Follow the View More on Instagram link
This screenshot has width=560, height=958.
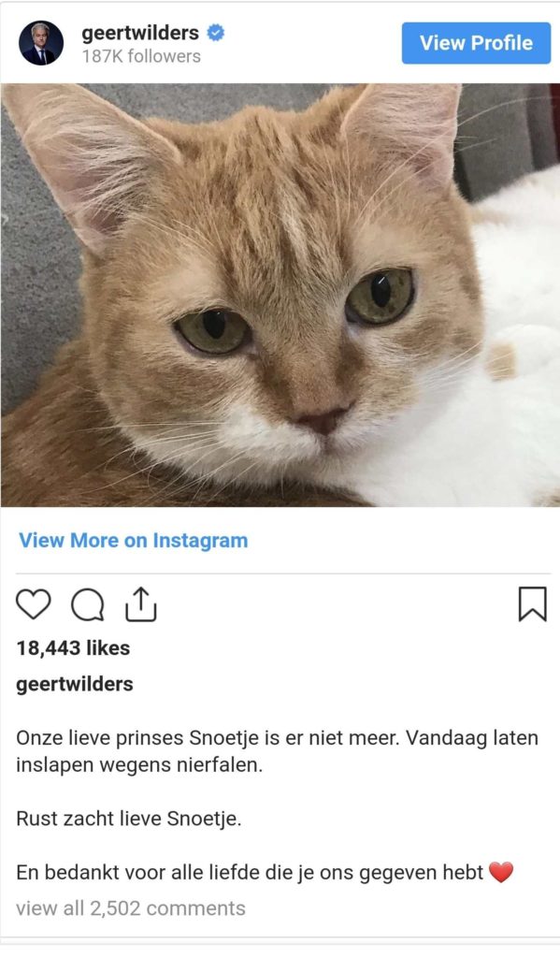pyautogui.click(x=133, y=540)
